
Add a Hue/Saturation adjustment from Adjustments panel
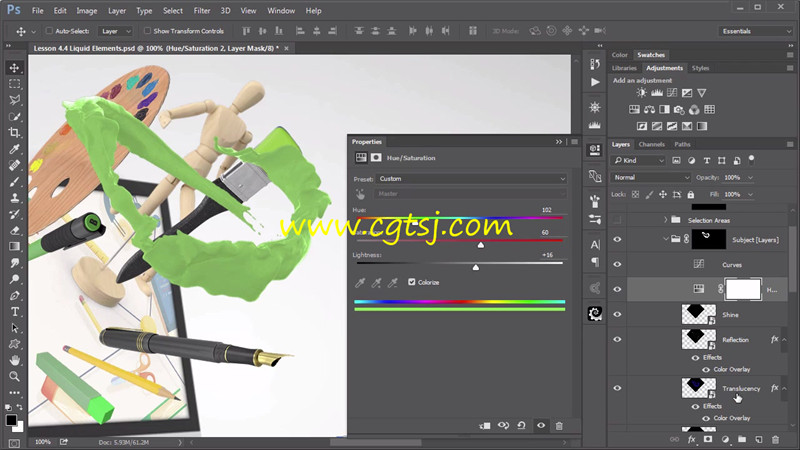click(634, 110)
